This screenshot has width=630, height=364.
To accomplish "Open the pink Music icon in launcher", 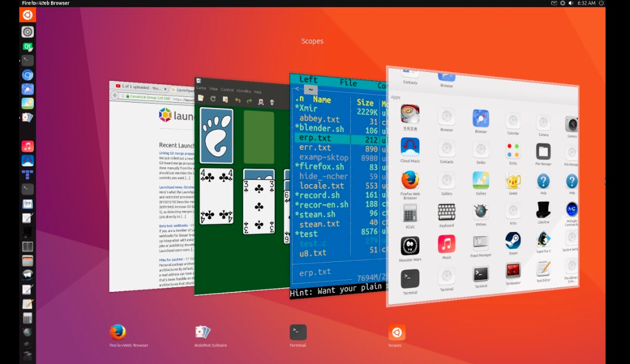I will pyautogui.click(x=27, y=146).
